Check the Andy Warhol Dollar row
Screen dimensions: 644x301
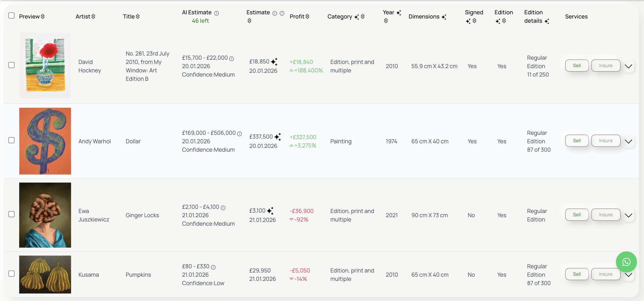tap(11, 140)
